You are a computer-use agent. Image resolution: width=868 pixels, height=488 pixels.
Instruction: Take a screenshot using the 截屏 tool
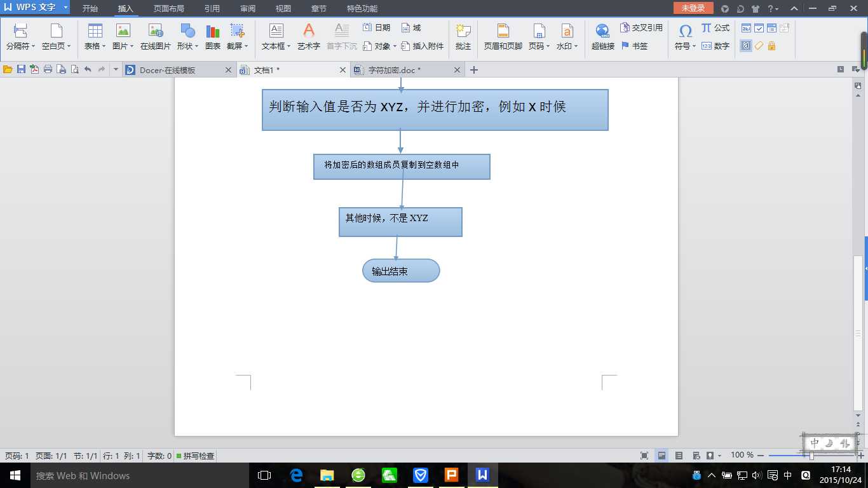(x=236, y=35)
